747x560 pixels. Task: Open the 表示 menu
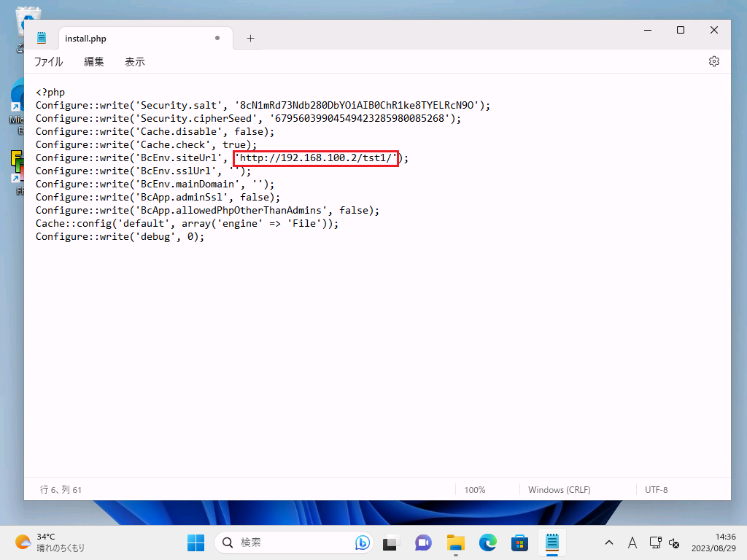pos(135,62)
